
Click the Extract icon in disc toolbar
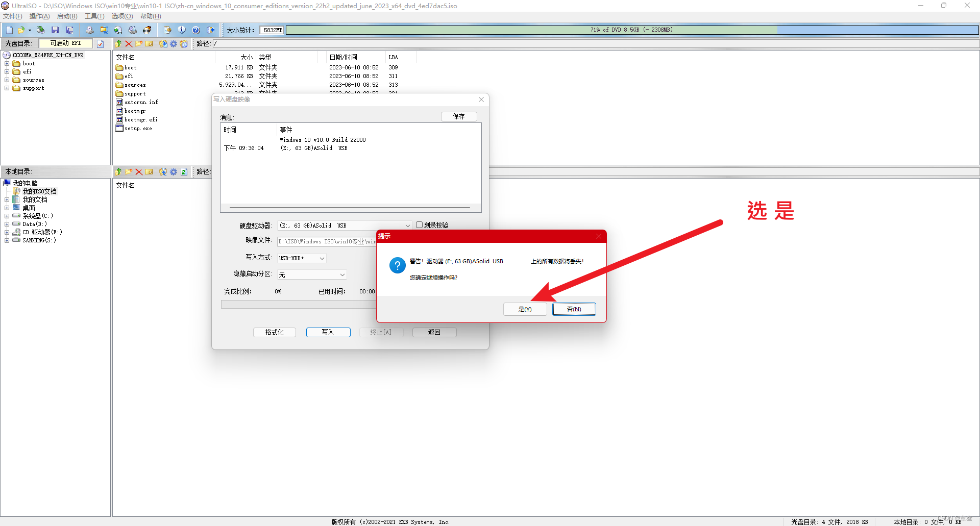163,44
